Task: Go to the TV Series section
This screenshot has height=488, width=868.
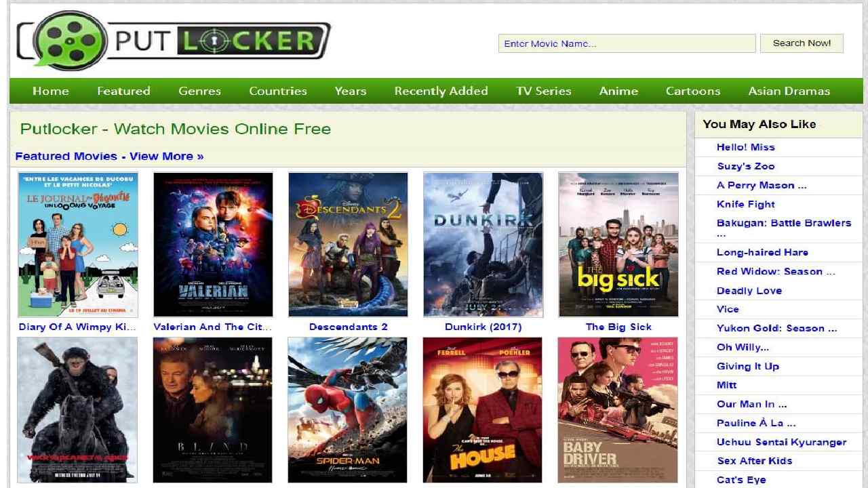Action: [x=544, y=91]
